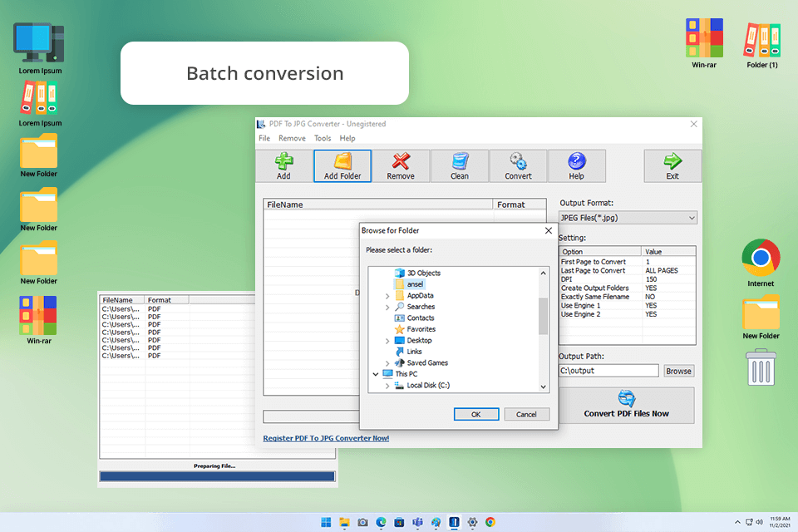Image resolution: width=798 pixels, height=532 pixels.
Task: Open the Internet Chrome desktop icon
Action: [761, 264]
